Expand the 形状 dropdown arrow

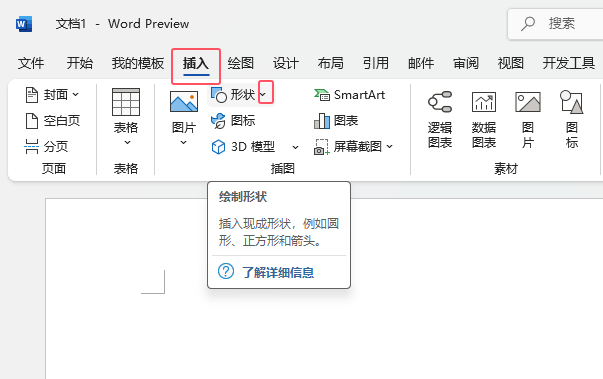click(x=263, y=95)
